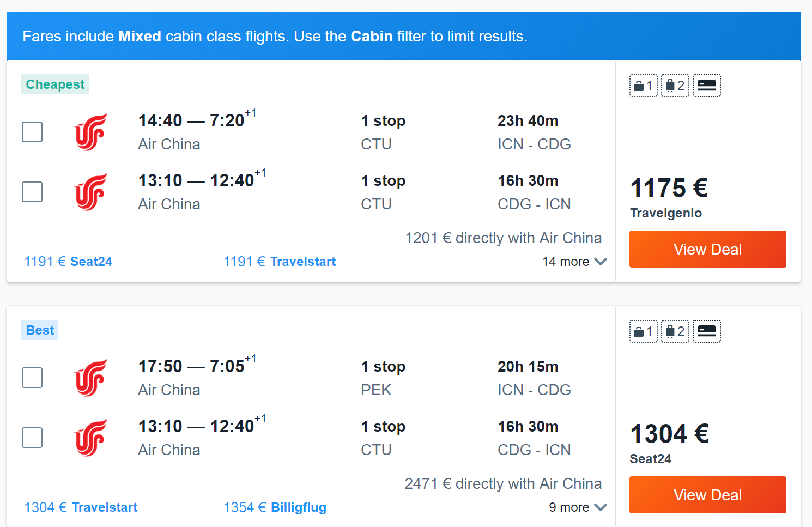The width and height of the screenshot is (812, 527).
Task: Expand the 14 more deals list
Action: coord(574,262)
